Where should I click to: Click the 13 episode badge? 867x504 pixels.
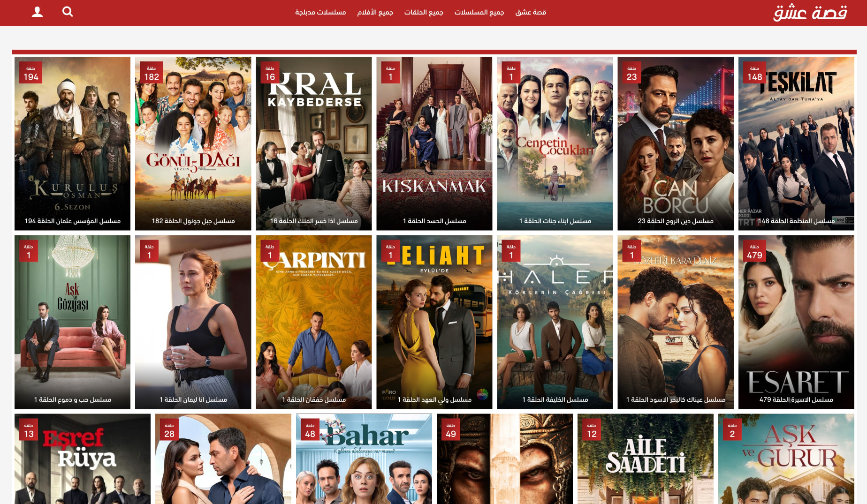[29, 429]
